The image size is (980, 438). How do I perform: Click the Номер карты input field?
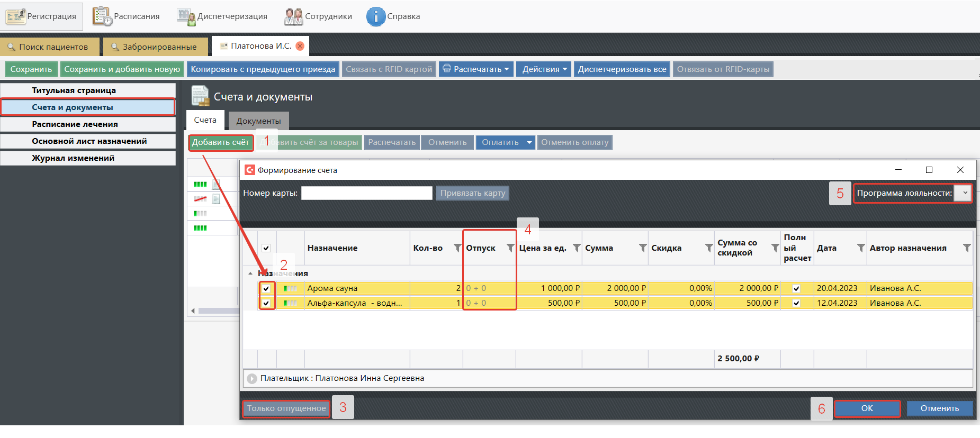[x=366, y=193]
